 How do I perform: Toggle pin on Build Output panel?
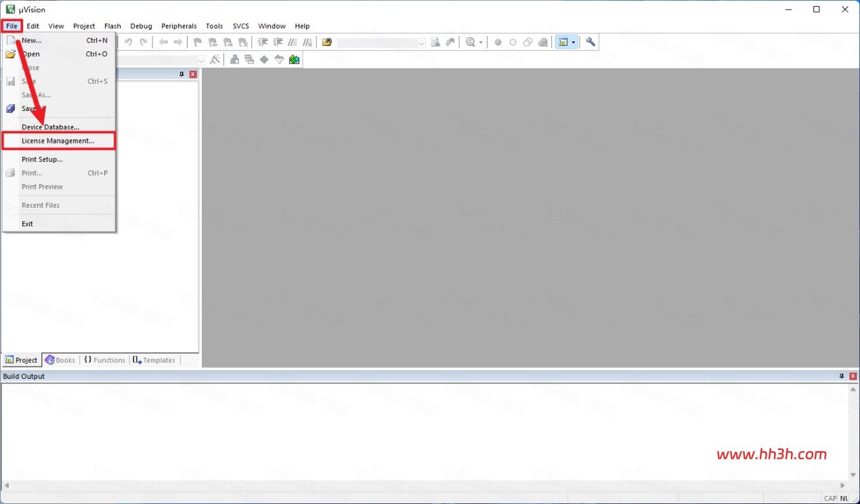(842, 376)
